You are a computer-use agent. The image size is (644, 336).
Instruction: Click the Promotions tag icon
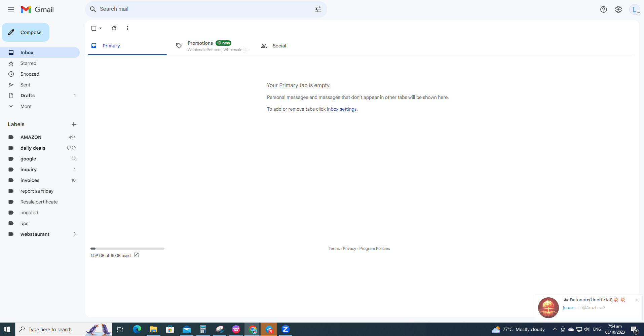(x=179, y=46)
